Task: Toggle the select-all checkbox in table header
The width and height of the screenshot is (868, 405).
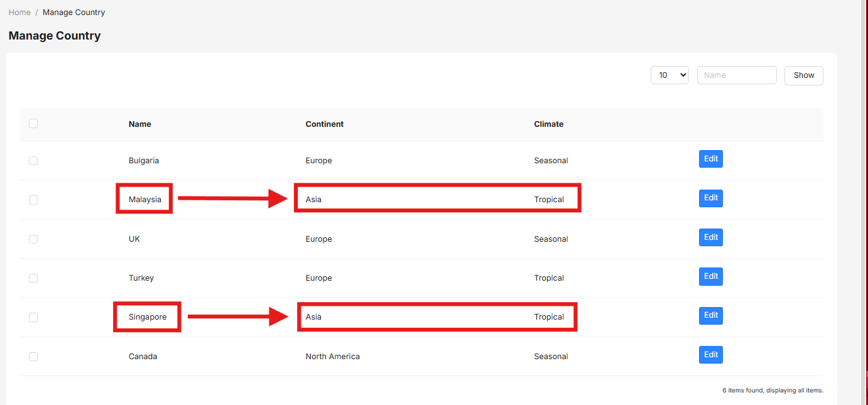Action: (33, 124)
